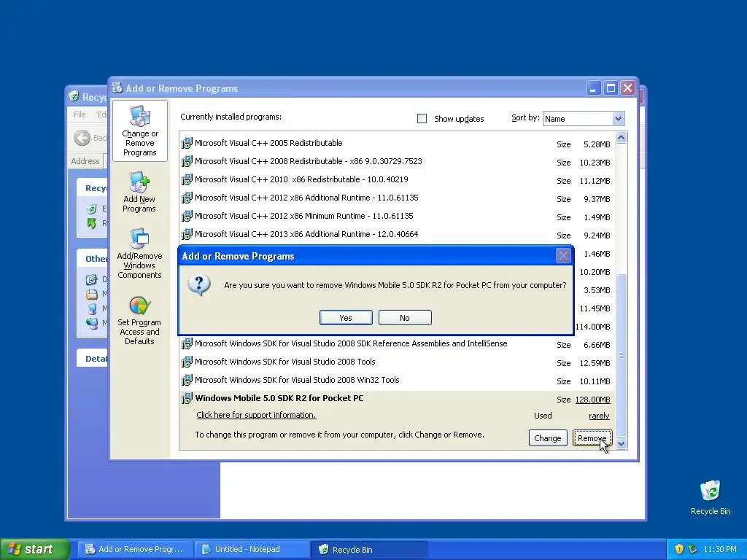
Task: Click the Remove button
Action: pyautogui.click(x=592, y=438)
